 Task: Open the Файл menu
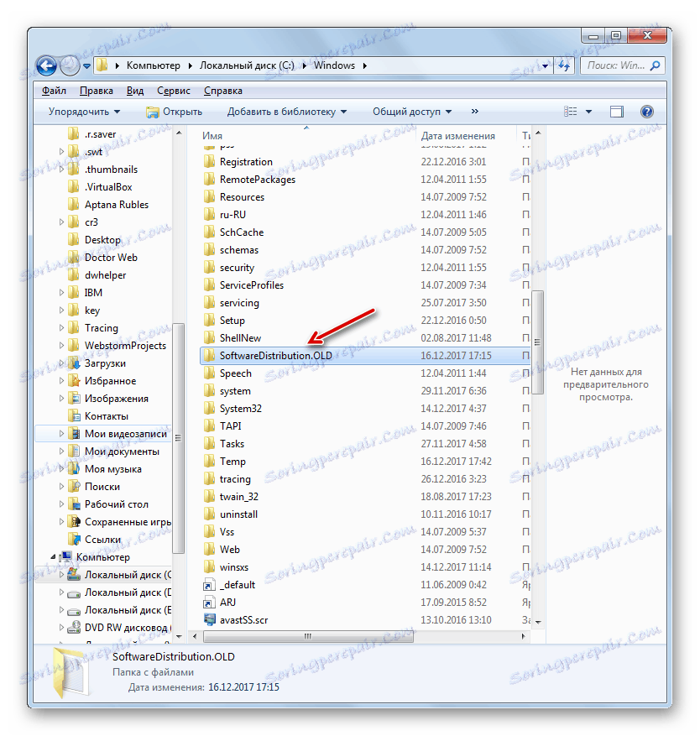click(x=54, y=91)
